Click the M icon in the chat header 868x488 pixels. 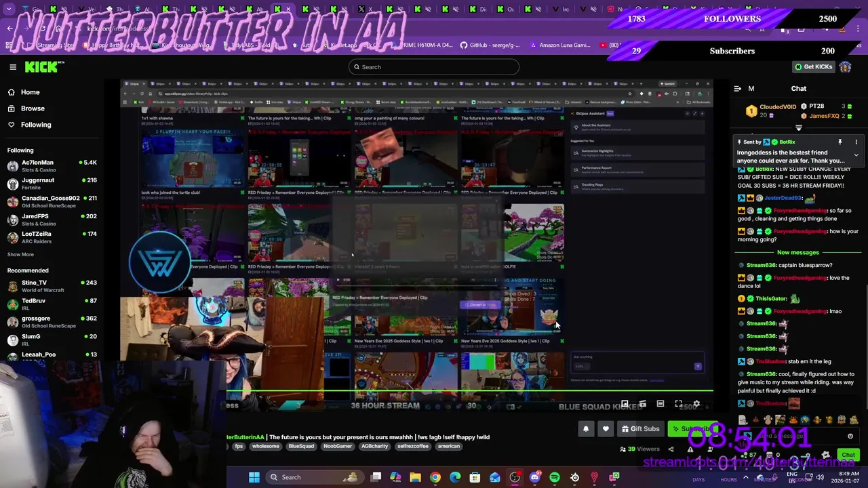[x=751, y=89]
